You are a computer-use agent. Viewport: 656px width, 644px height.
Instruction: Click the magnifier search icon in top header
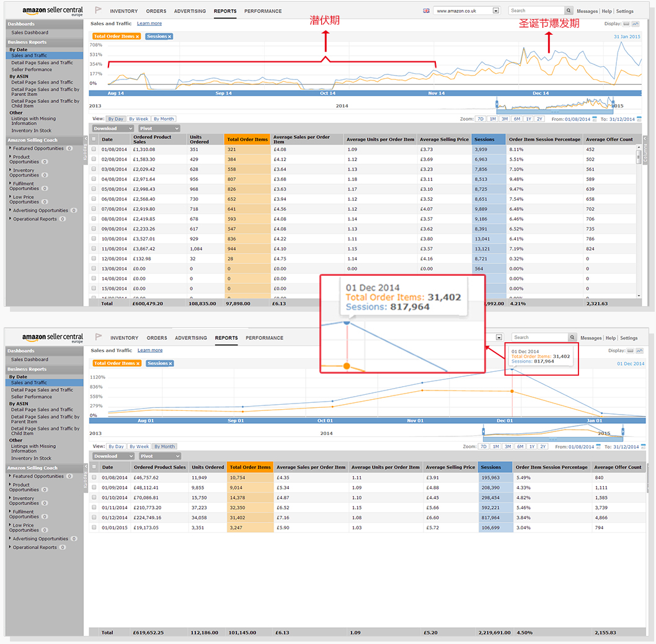click(569, 11)
